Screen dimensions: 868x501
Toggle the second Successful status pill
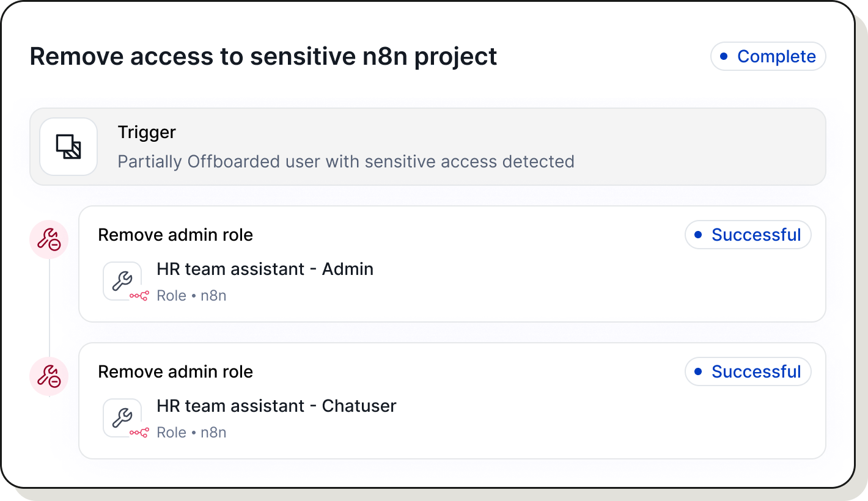point(748,371)
